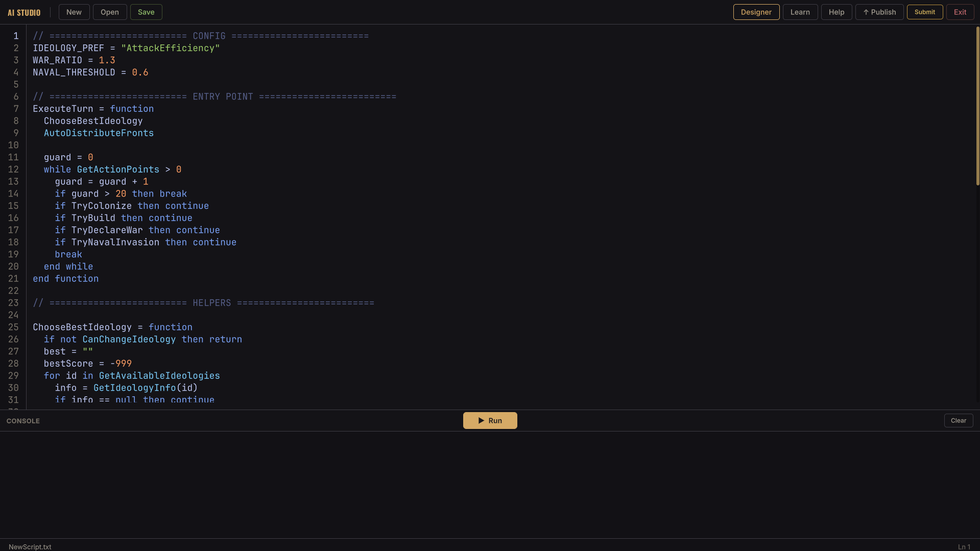Click the Ln 1 indicator in status bar
The height and width of the screenshot is (551, 980).
coord(964,547)
